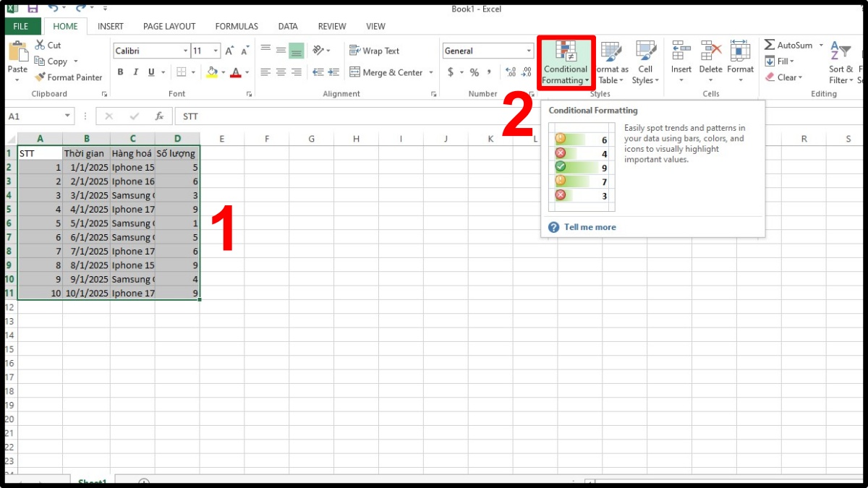Open Format as Table gallery

click(612, 62)
